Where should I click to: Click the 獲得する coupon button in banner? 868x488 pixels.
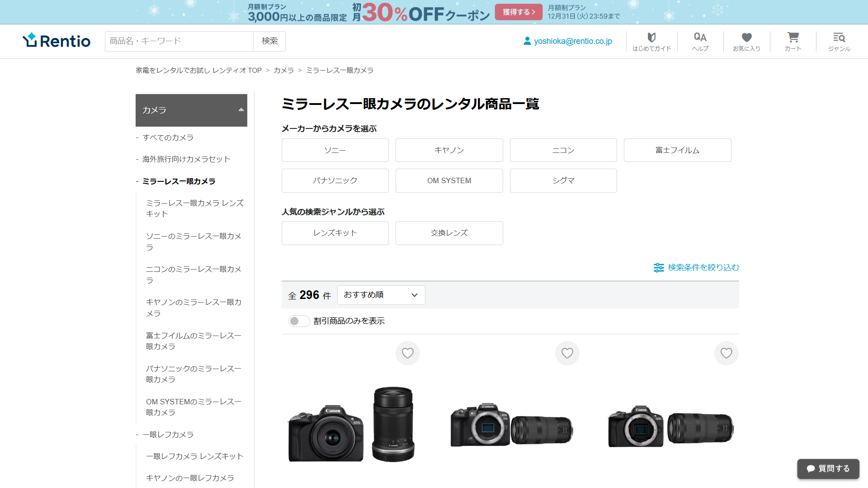519,12
